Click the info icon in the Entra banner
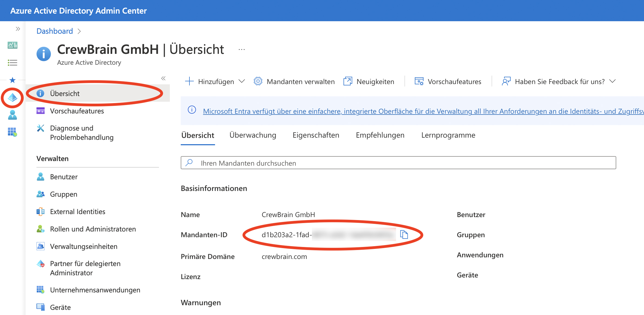The height and width of the screenshot is (315, 644). coord(192,110)
